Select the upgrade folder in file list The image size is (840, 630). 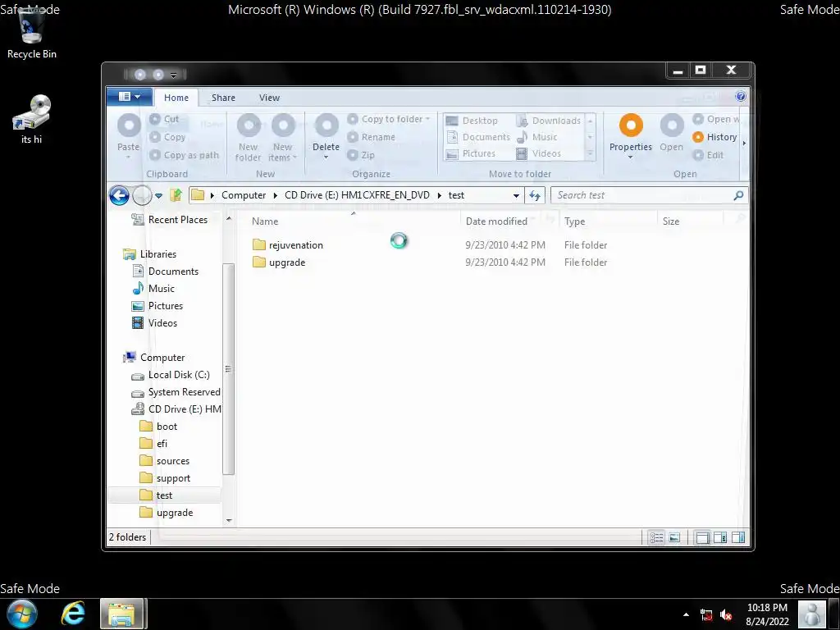(x=279, y=262)
